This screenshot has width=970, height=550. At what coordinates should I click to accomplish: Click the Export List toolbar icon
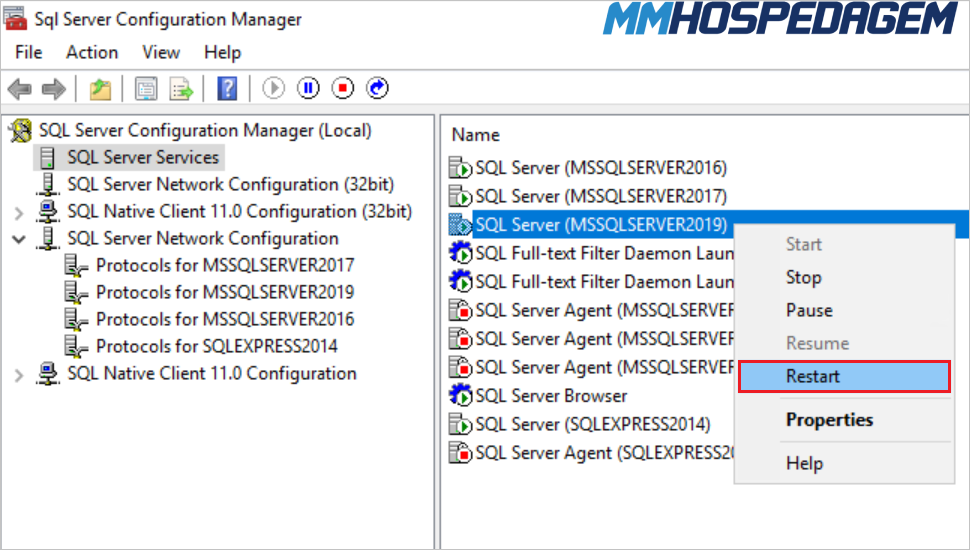click(x=182, y=88)
